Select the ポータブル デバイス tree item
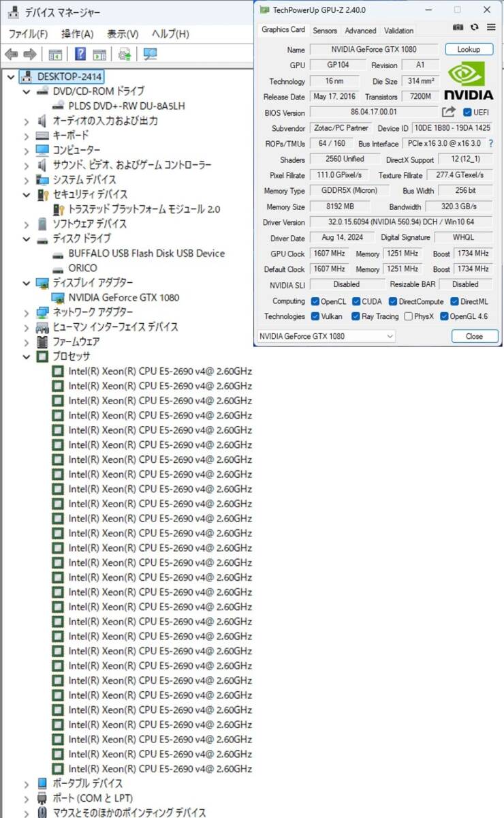The width and height of the screenshot is (504, 818). [x=88, y=783]
